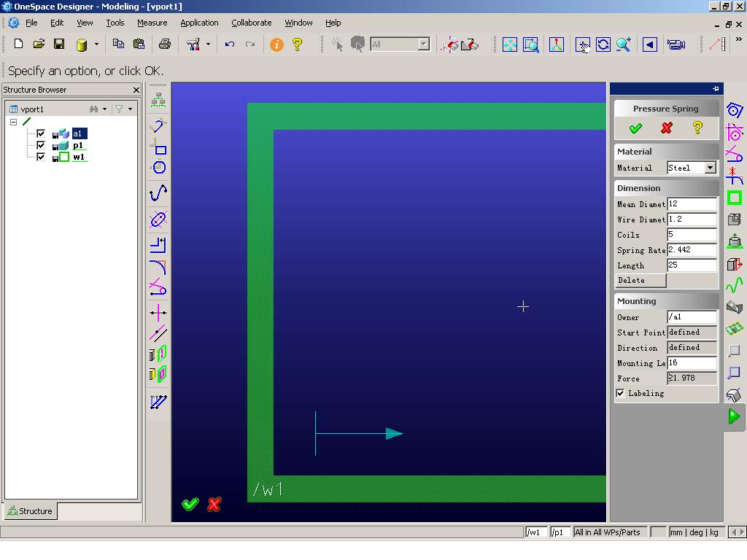Click the Zoom in magnifier icon
This screenshot has width=747, height=560.
click(x=624, y=44)
